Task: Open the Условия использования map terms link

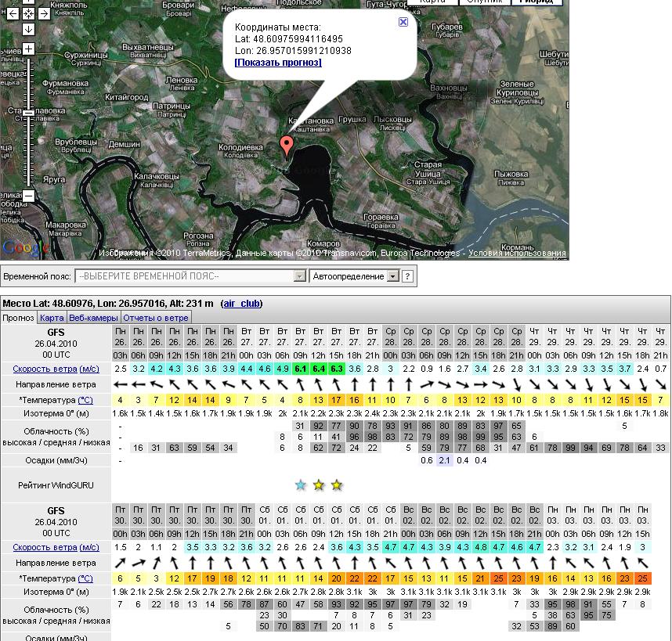Action: coord(517,253)
